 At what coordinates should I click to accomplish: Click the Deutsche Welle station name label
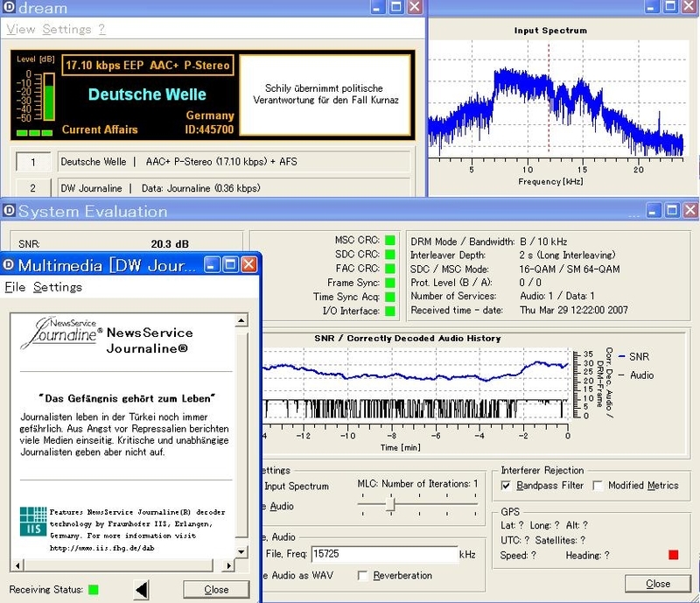147,95
